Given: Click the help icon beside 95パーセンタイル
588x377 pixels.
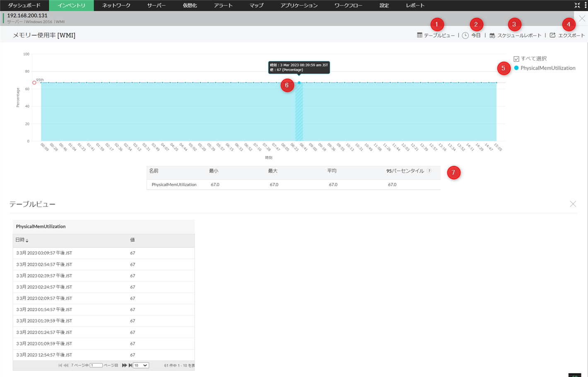Looking at the screenshot, I should 429,171.
